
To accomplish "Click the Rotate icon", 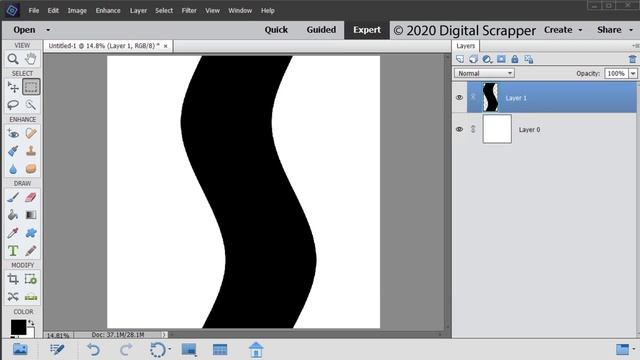I will pyautogui.click(x=158, y=350).
